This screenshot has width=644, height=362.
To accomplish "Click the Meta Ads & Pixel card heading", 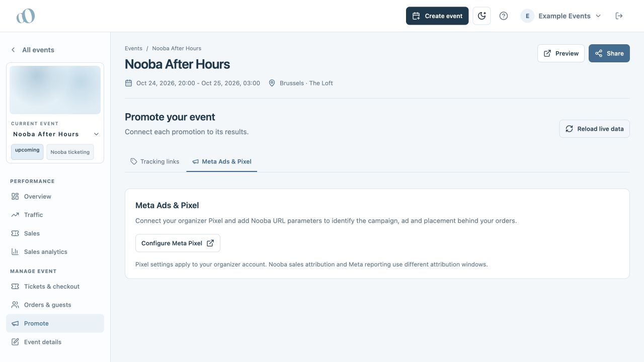I will coord(167,205).
